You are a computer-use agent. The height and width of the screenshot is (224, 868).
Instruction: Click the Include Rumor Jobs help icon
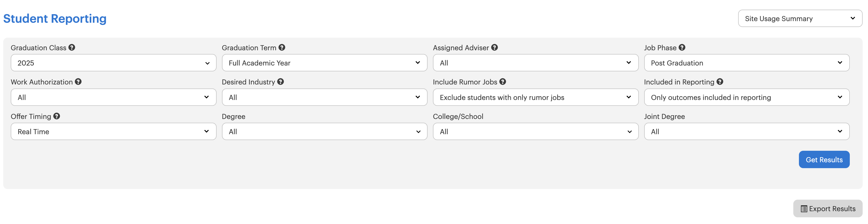pyautogui.click(x=503, y=82)
